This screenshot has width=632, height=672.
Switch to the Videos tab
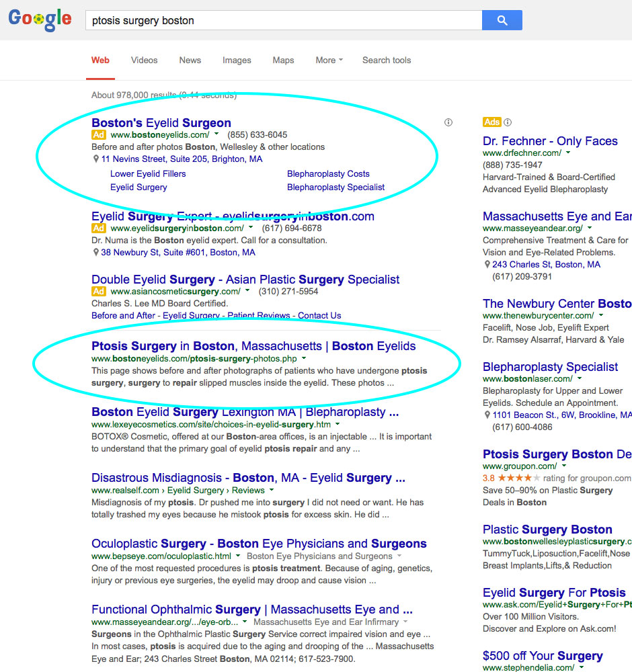click(144, 60)
